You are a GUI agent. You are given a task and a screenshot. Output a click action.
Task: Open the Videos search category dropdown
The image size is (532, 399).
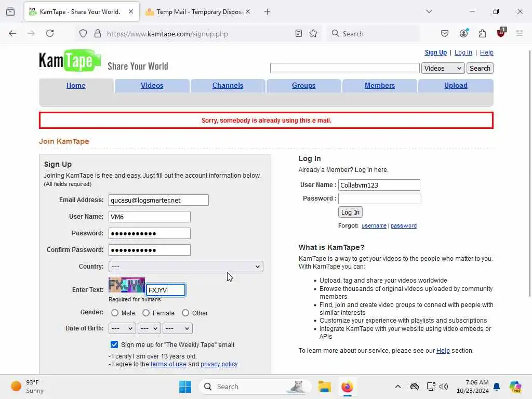pos(443,68)
